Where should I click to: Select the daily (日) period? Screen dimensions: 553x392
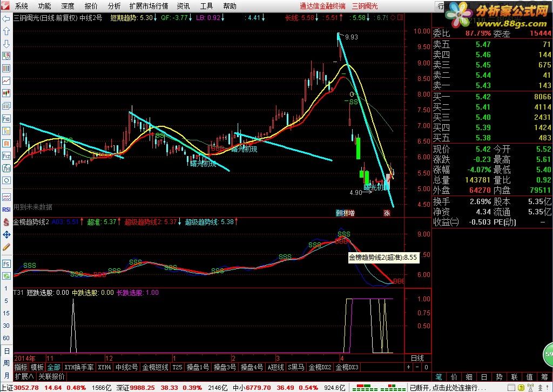point(6,351)
